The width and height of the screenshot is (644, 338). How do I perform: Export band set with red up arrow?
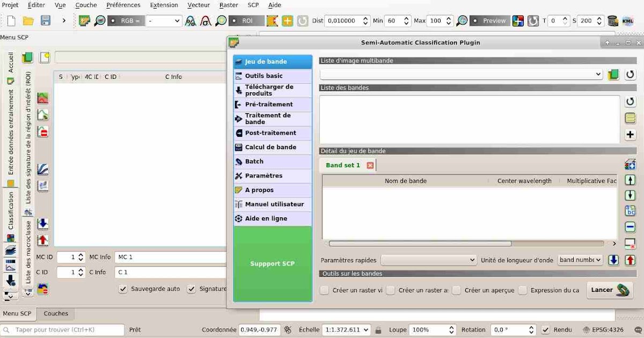tap(631, 260)
